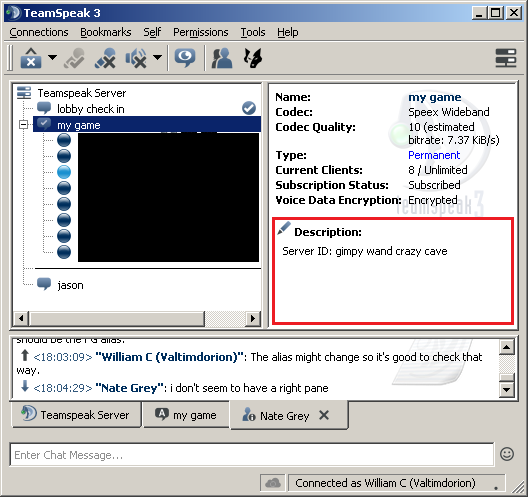This screenshot has height=497, width=528.
Task: Click Connected as William C status text
Action: [385, 483]
